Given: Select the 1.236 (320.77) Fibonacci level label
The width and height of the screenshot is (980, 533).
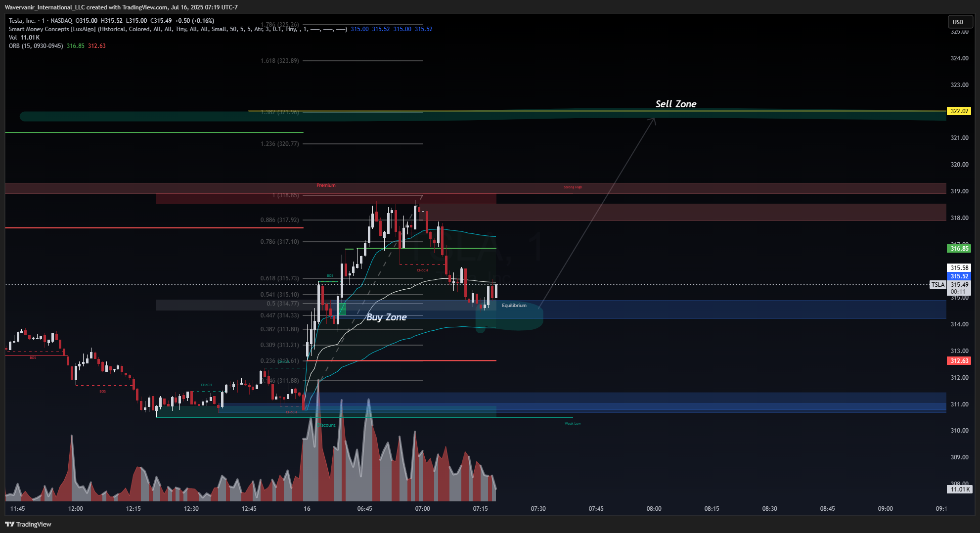Looking at the screenshot, I should (280, 144).
